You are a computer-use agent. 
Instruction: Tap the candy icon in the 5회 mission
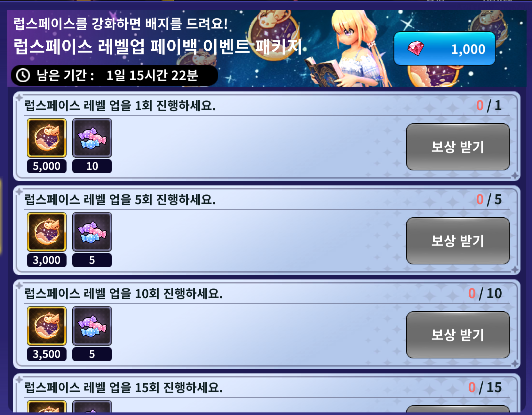[x=92, y=232]
